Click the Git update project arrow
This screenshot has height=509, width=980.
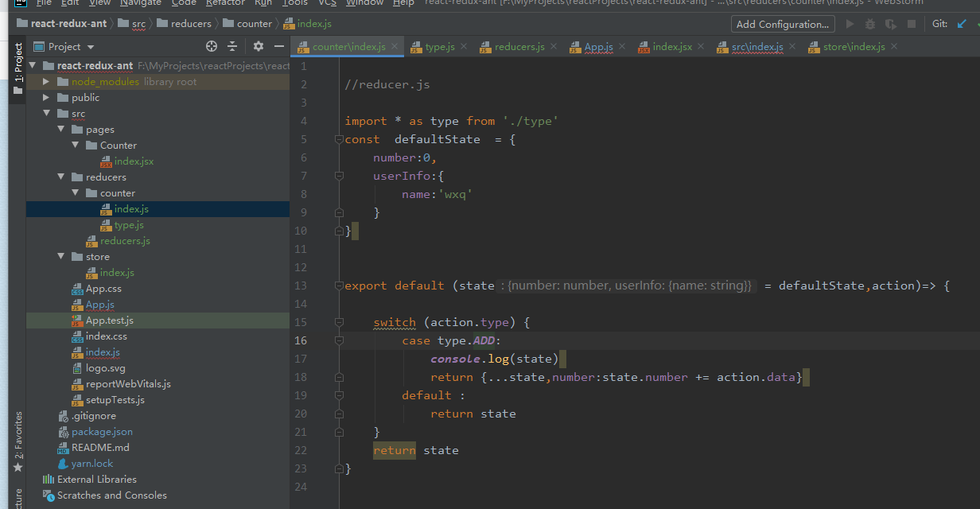point(962,24)
